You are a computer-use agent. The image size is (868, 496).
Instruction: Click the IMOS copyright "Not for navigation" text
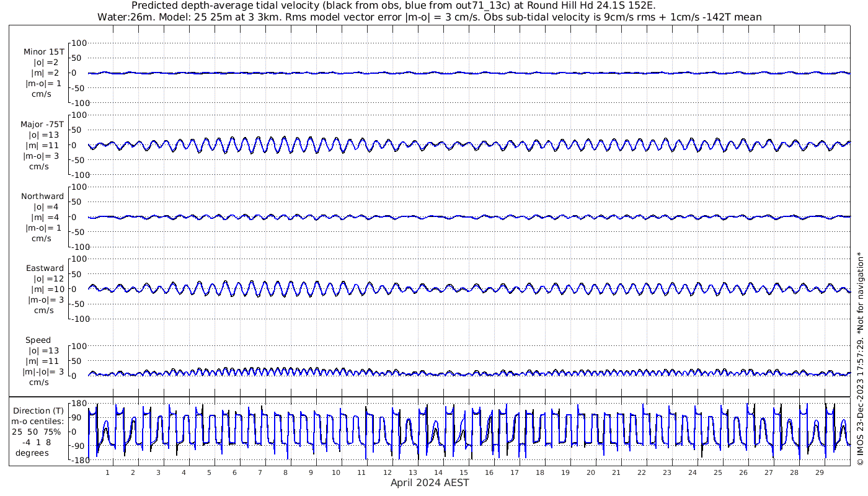pos(859,358)
